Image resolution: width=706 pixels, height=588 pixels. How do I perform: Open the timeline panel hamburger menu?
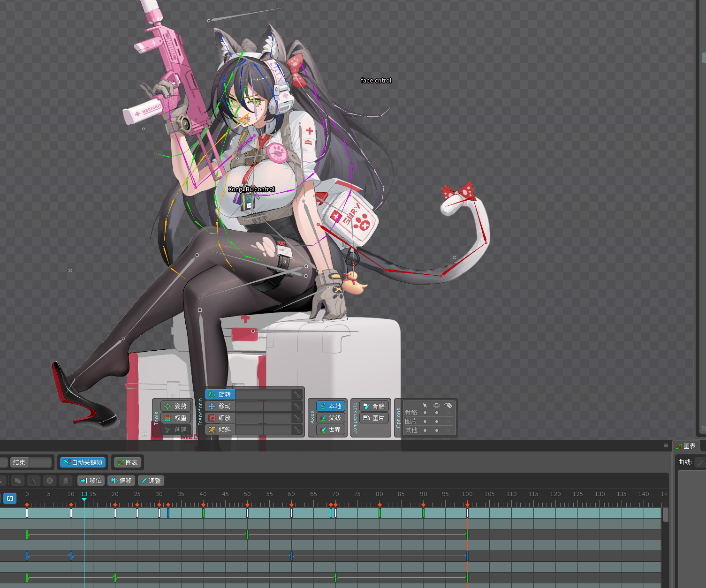[x=666, y=445]
